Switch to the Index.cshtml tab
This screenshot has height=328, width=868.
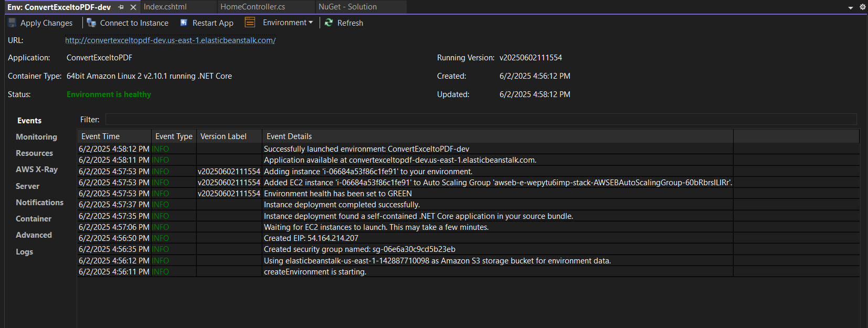(165, 7)
